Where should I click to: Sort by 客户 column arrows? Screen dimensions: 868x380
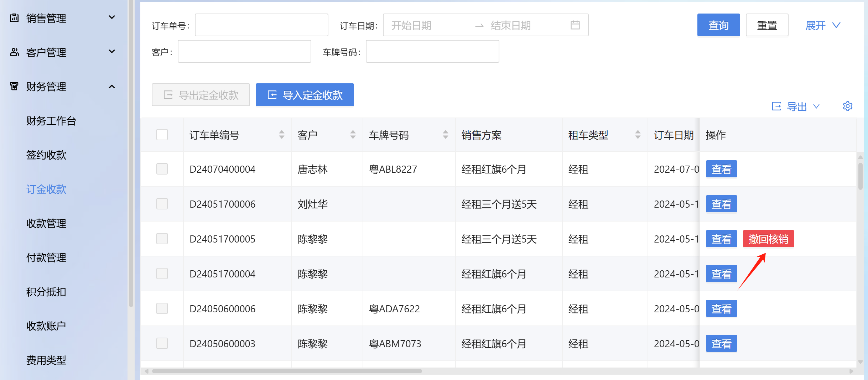tap(353, 135)
